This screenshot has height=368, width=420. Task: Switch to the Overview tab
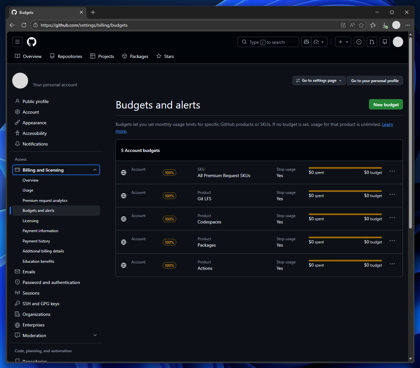click(x=28, y=56)
